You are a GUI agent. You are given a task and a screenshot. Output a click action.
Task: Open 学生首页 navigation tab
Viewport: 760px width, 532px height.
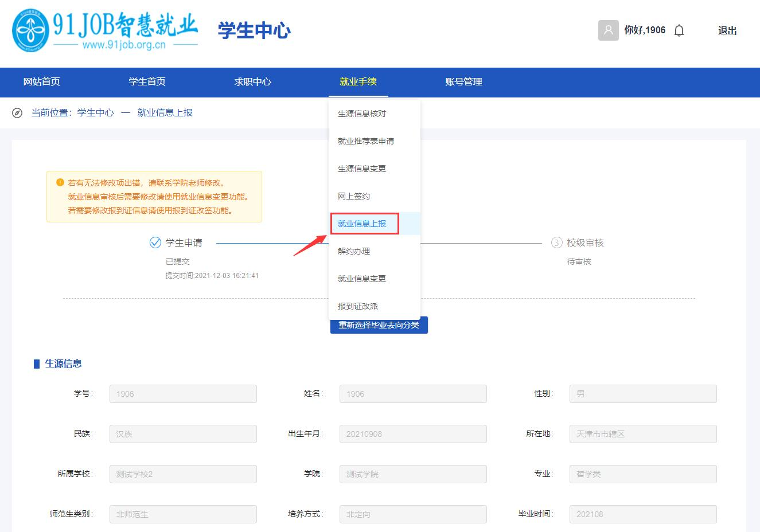tap(147, 82)
